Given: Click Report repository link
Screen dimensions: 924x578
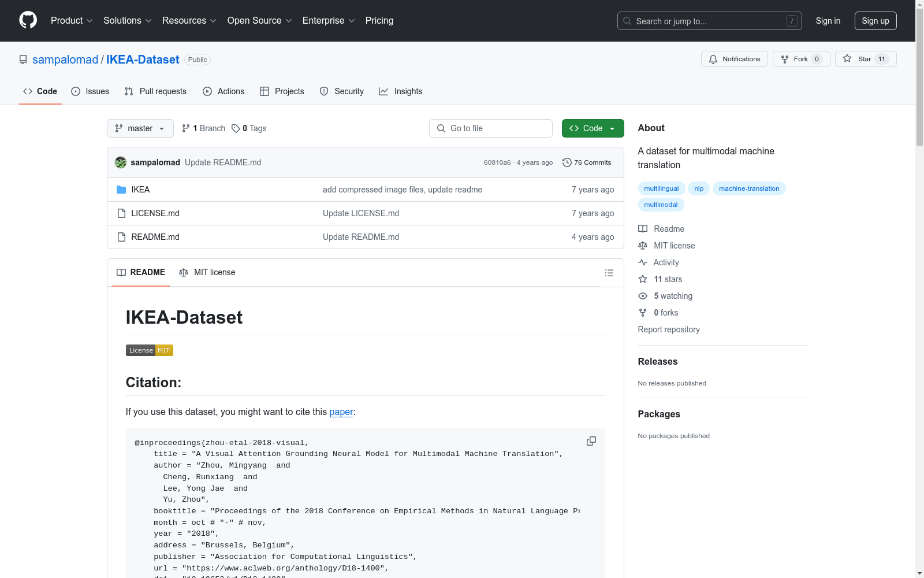Looking at the screenshot, I should coord(669,329).
